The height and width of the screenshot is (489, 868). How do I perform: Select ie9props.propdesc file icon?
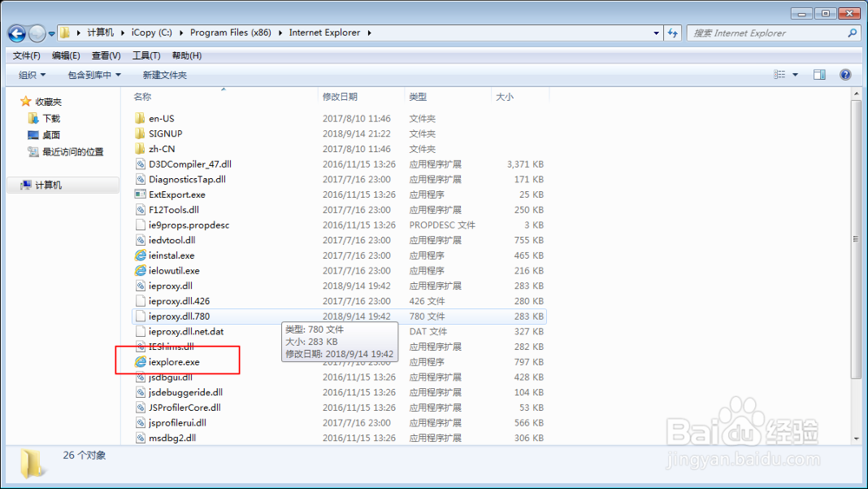click(141, 225)
